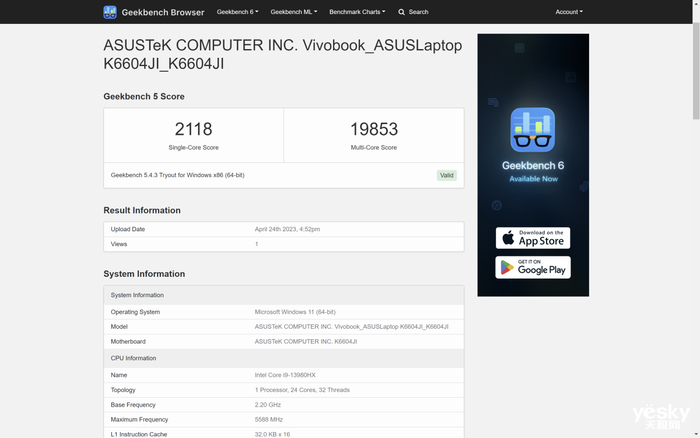Click Motherboard value 'ASUSTeK COMPUTER INC. K6604JI'
This screenshot has width=700, height=438.
[305, 342]
